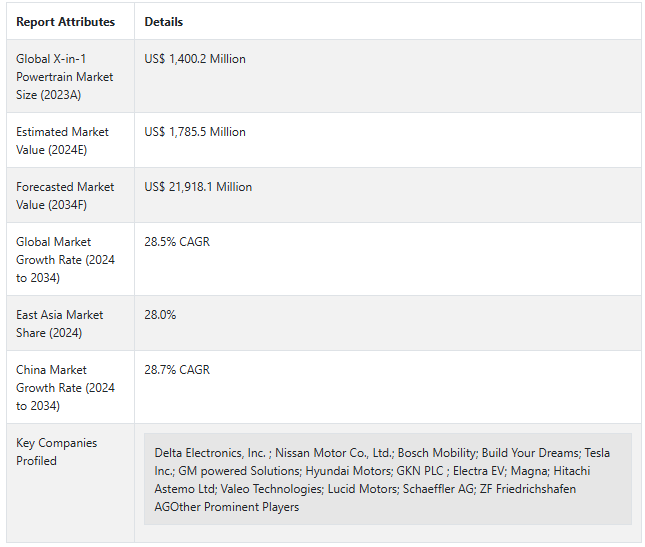Select the China Market Growth Rate label

point(65,388)
